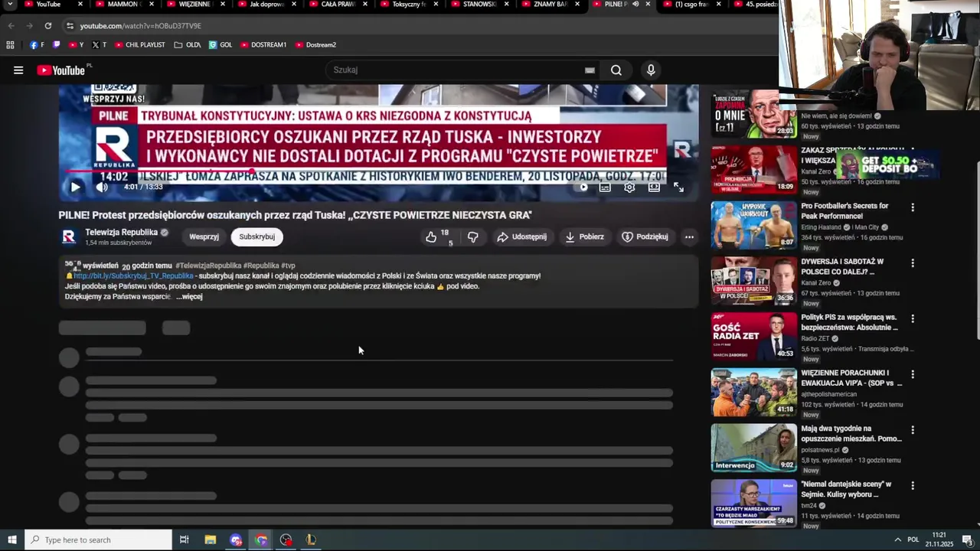Open the YouTube hamburger guide menu
Image resolution: width=980 pixels, height=551 pixels.
click(18, 70)
